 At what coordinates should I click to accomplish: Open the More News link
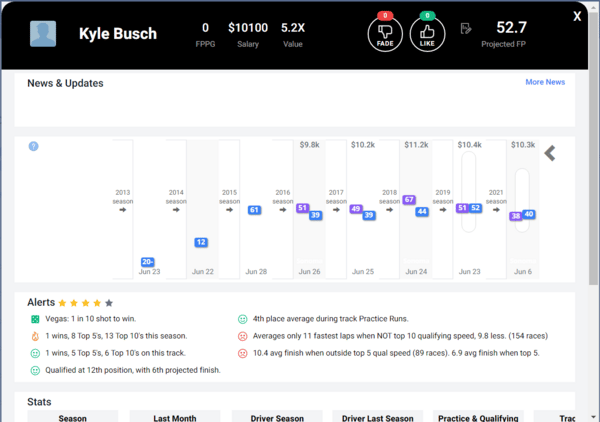545,82
